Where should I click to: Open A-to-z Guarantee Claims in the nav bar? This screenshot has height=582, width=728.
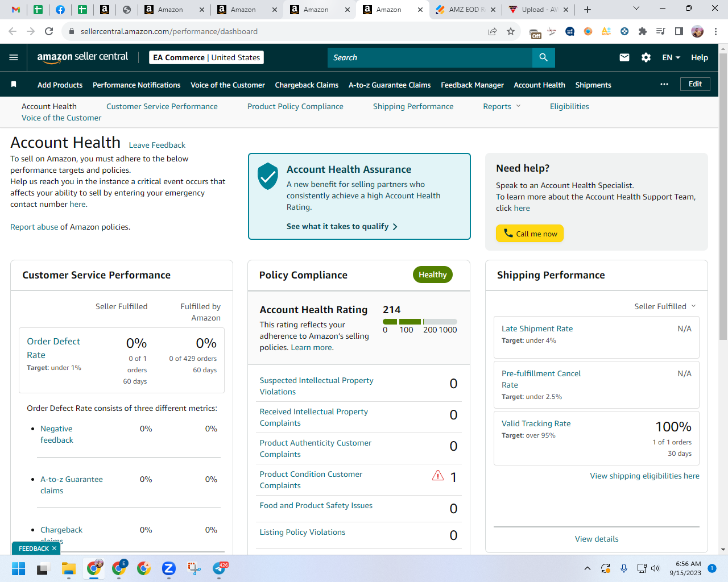click(390, 85)
